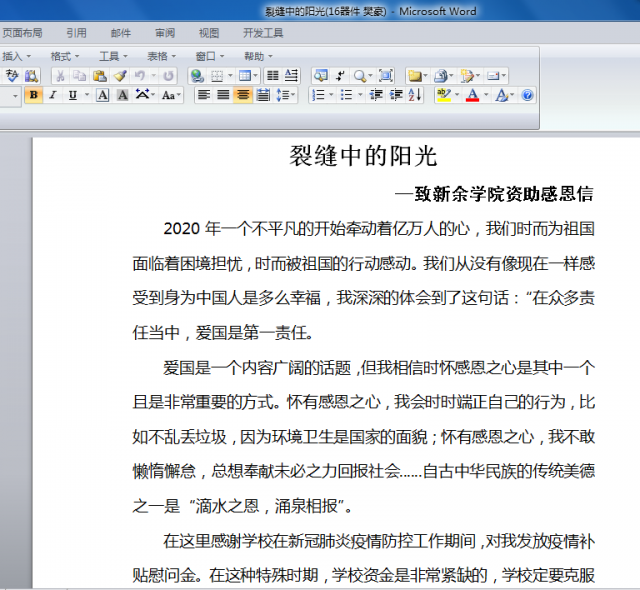Open the 表格 menu button
The image size is (640, 590).
tap(161, 56)
